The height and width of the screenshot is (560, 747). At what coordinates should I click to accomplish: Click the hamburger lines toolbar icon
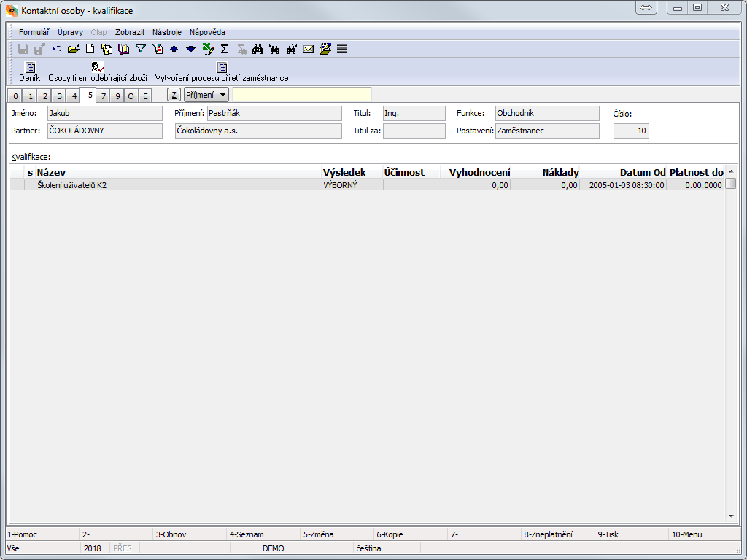click(341, 49)
